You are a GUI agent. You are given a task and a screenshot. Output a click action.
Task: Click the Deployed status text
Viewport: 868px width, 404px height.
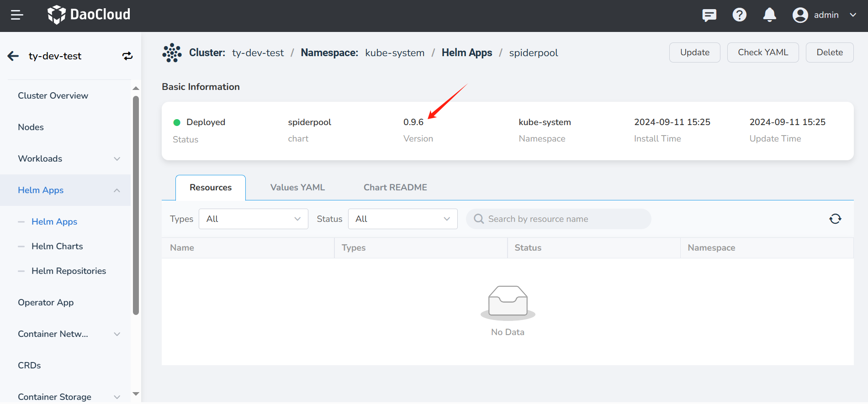(x=206, y=122)
